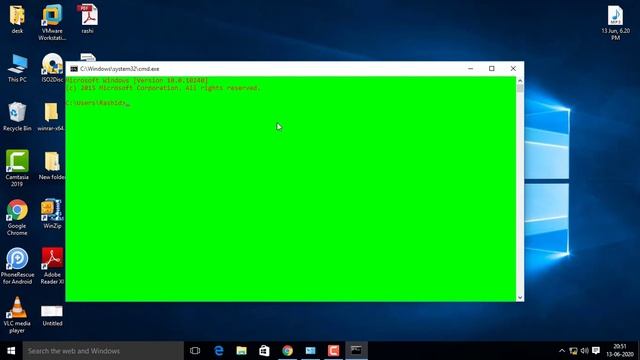Launch Microsoft Edge from taskbar
This screenshot has width=640, height=360.
click(x=218, y=351)
